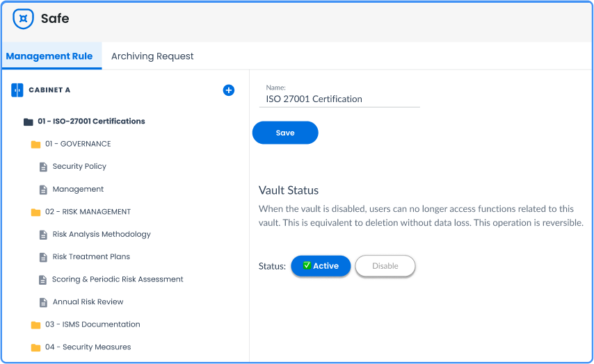Viewport: 594px width, 364px height.
Task: Save the vault name
Action: pyautogui.click(x=285, y=133)
